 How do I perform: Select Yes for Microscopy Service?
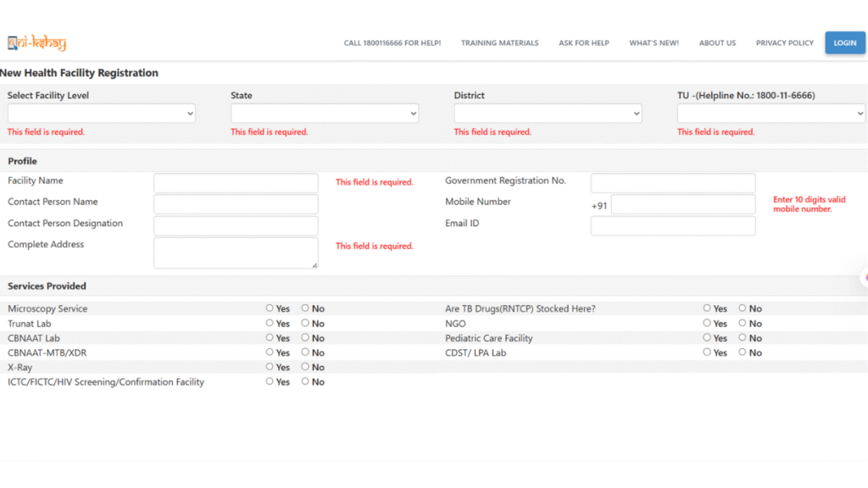point(270,308)
